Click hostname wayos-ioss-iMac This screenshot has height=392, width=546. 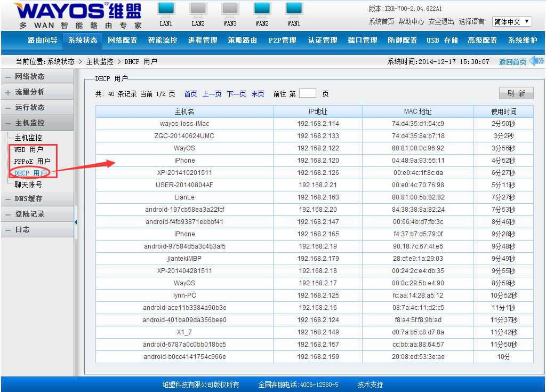click(x=184, y=124)
